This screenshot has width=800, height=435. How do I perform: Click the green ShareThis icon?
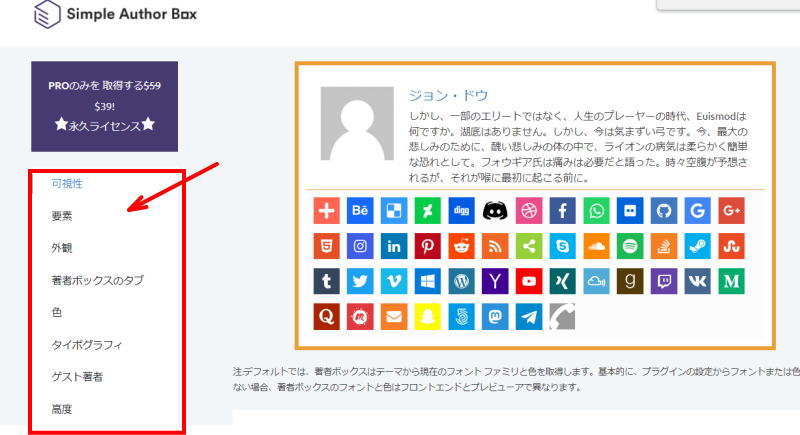(529, 246)
